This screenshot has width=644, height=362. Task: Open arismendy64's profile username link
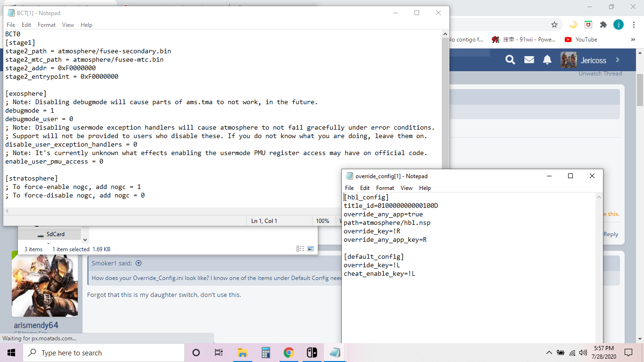click(36, 325)
